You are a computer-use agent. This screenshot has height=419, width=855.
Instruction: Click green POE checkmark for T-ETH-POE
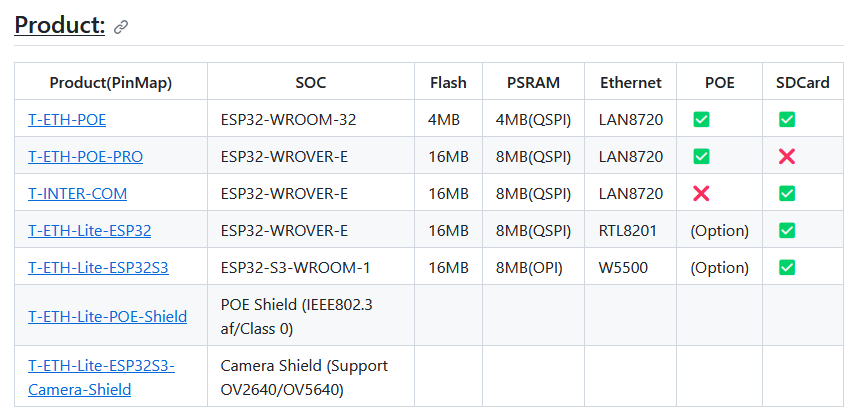[701, 119]
